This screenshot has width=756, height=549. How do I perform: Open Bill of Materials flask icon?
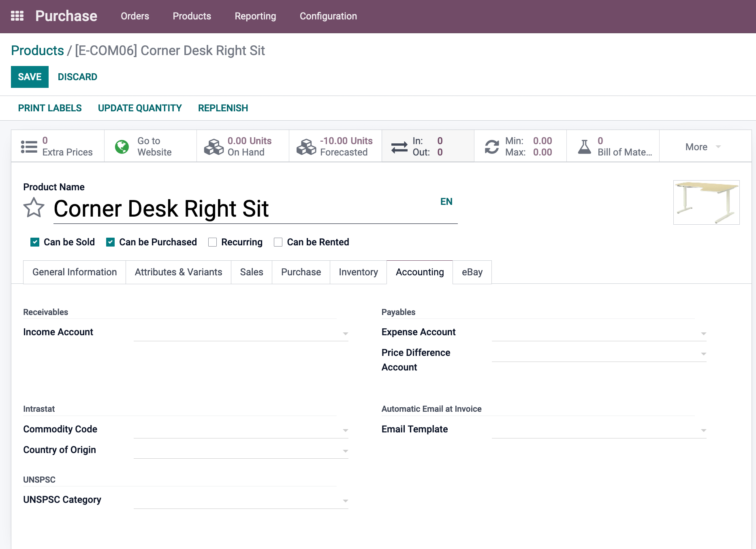pyautogui.click(x=584, y=147)
